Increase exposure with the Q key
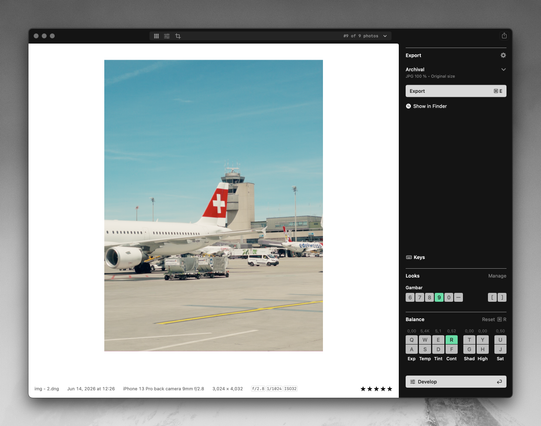Image resolution: width=541 pixels, height=426 pixels. [x=412, y=340]
